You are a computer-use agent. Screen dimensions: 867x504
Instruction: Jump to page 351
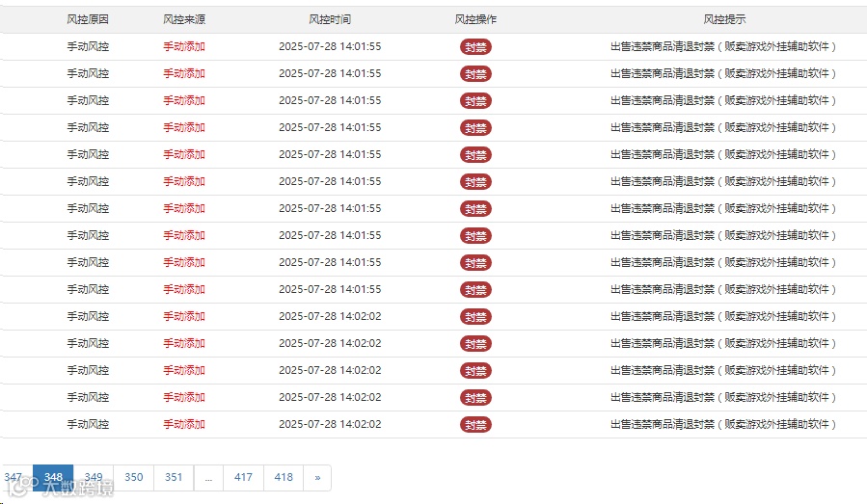tap(174, 477)
